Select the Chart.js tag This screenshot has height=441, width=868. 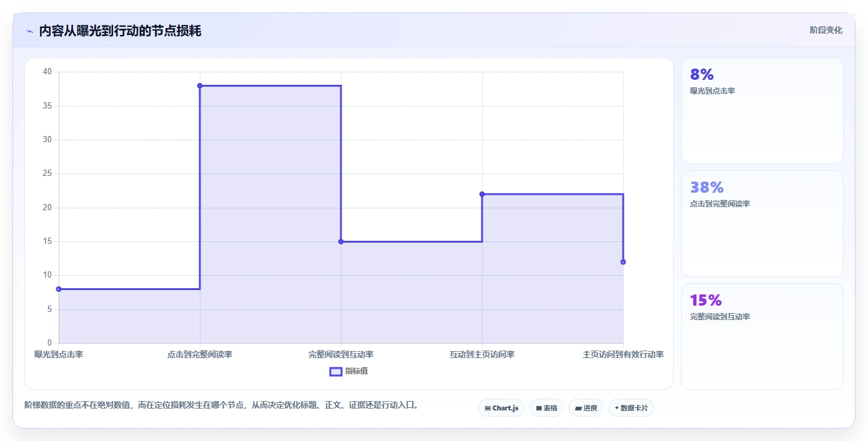coord(501,408)
